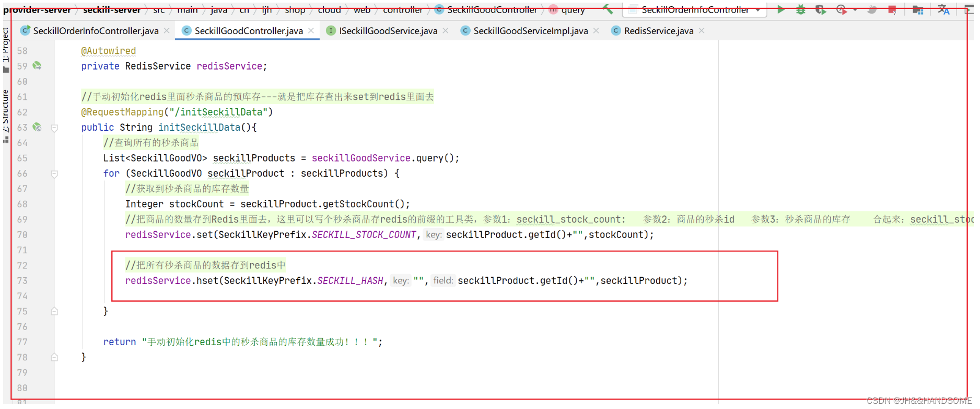Click the green Build hammer icon
This screenshot has width=980, height=409.
click(x=608, y=9)
